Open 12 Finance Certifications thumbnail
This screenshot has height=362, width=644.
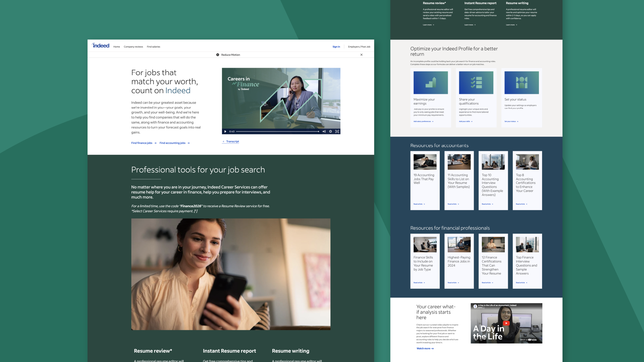point(493,245)
